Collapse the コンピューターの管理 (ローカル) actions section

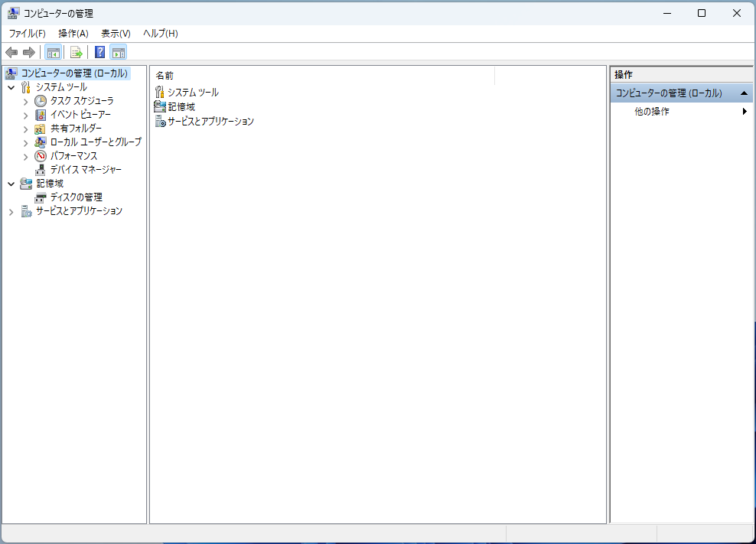(x=744, y=93)
